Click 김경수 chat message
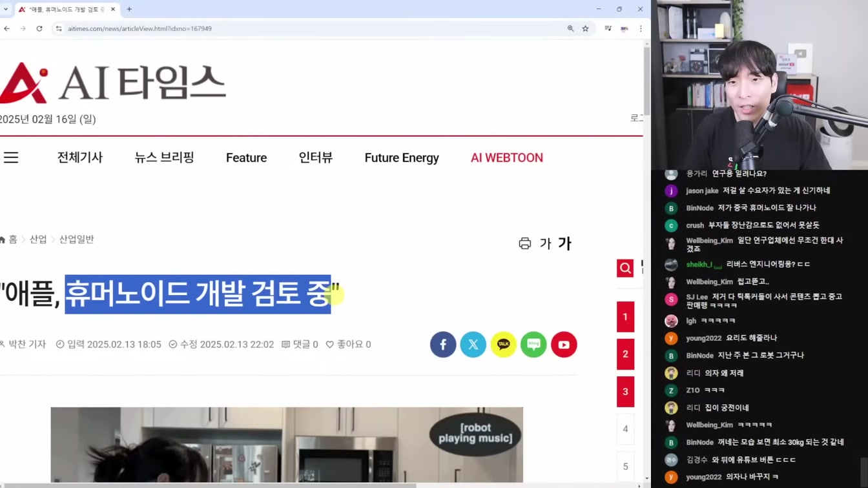 [741, 460]
